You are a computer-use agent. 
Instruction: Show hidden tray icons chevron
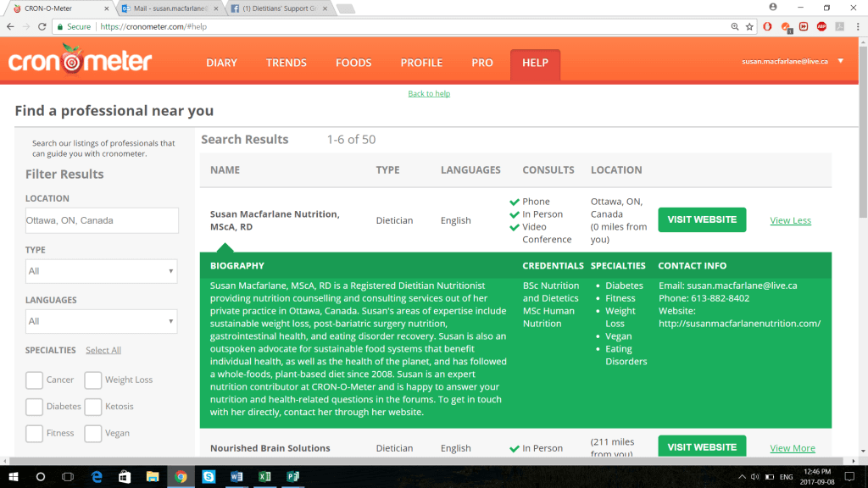tap(742, 476)
